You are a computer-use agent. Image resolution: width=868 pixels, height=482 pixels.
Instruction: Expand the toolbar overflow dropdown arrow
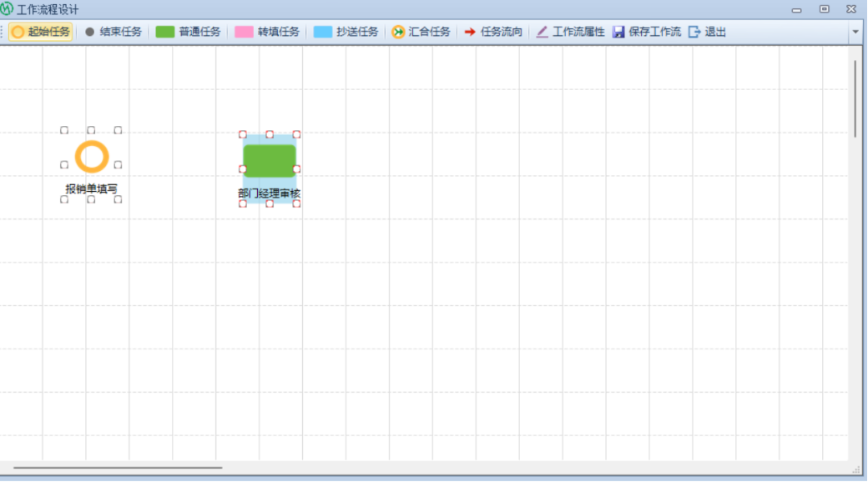pyautogui.click(x=855, y=32)
